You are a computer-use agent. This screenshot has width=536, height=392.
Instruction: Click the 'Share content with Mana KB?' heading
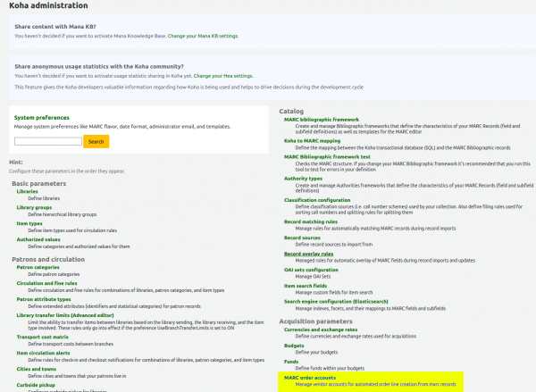coord(55,27)
